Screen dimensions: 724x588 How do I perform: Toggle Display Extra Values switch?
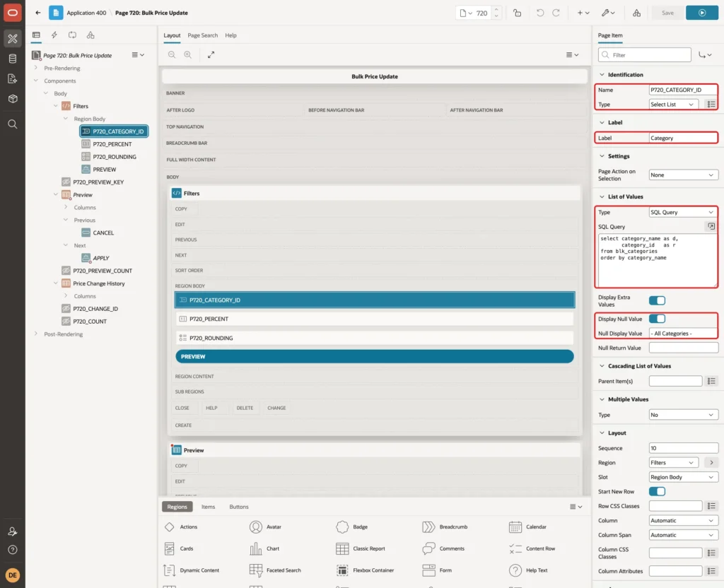657,300
